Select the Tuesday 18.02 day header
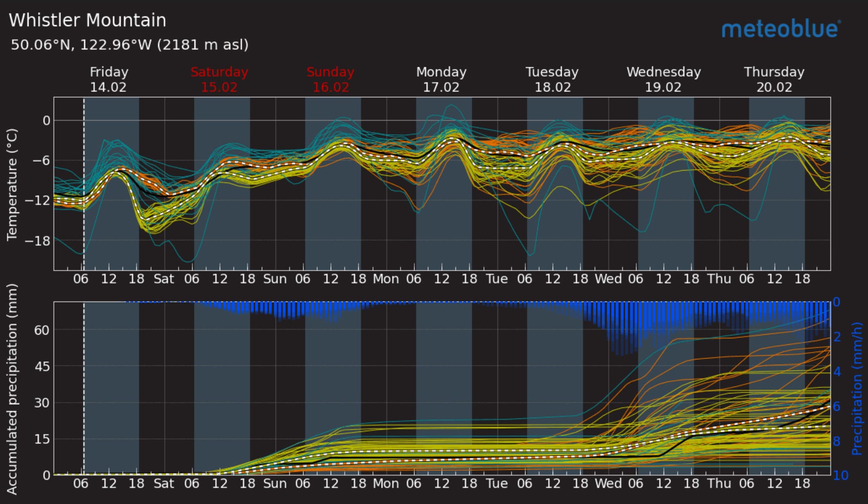The width and height of the screenshot is (868, 504). (x=552, y=79)
